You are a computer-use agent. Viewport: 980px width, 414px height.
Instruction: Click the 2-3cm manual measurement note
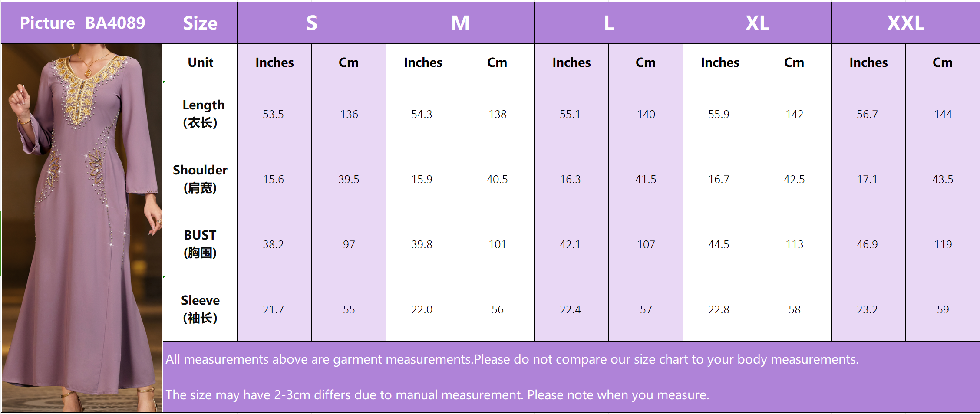pyautogui.click(x=437, y=395)
